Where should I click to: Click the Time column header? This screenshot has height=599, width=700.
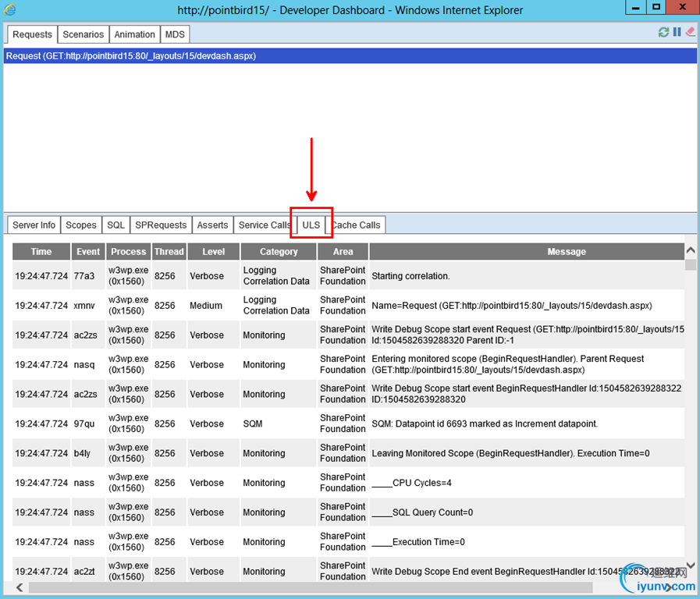[x=41, y=252]
